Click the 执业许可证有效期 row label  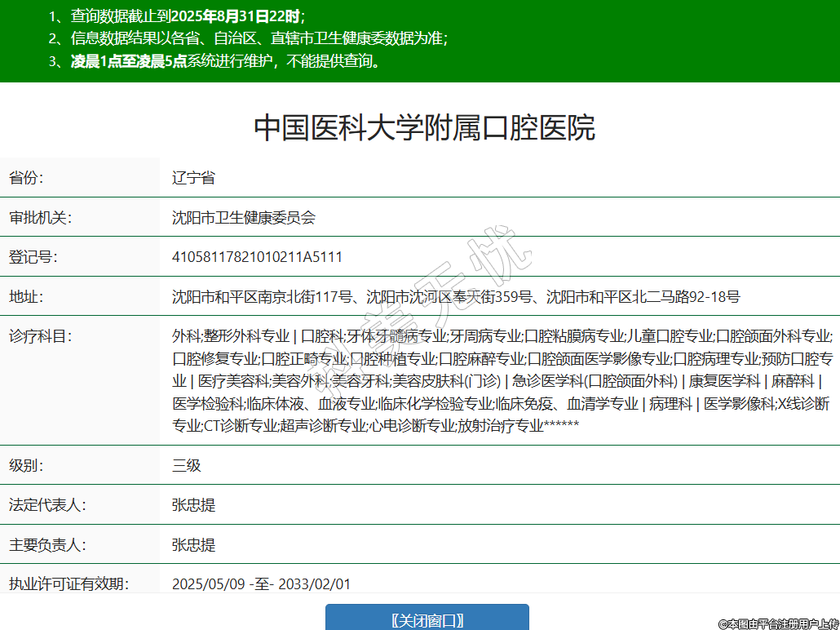click(69, 583)
